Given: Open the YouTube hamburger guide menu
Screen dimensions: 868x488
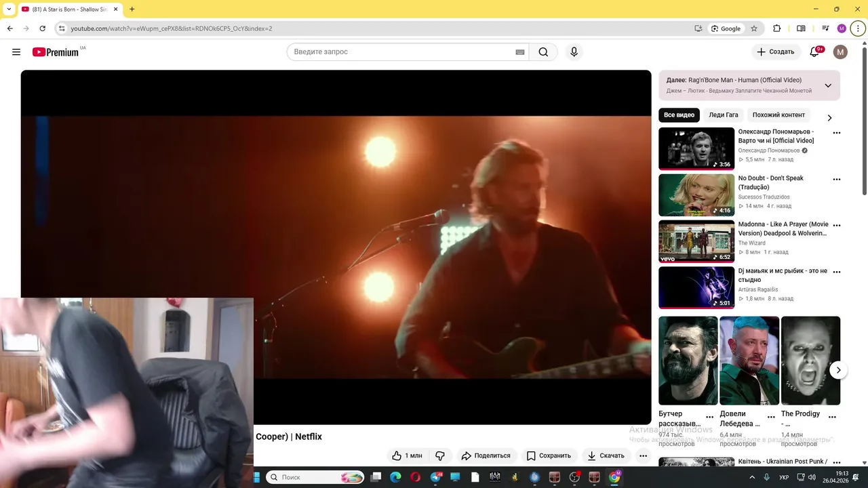Looking at the screenshot, I should (16, 52).
